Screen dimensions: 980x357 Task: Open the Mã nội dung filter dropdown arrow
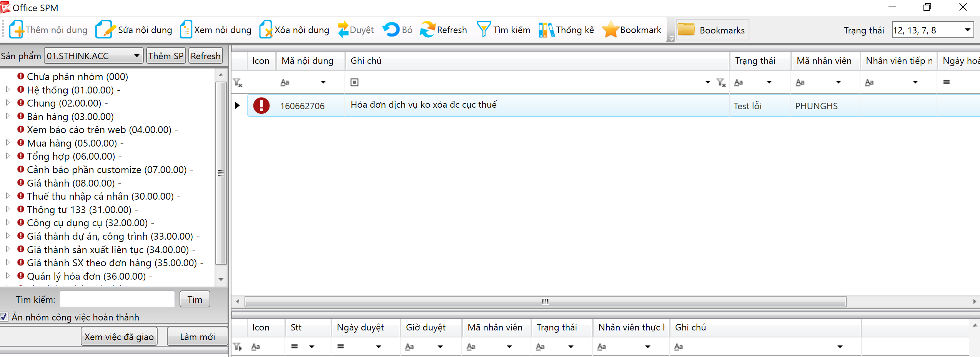(x=323, y=82)
